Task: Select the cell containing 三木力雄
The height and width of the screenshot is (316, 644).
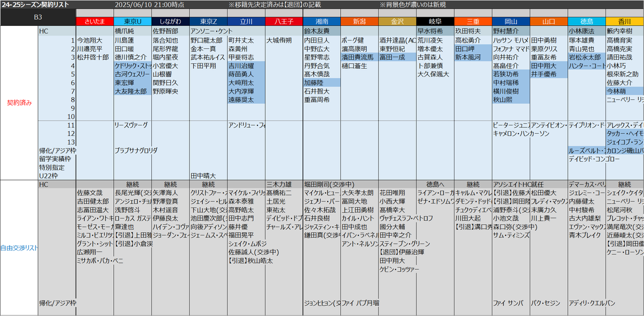Action: (x=284, y=184)
